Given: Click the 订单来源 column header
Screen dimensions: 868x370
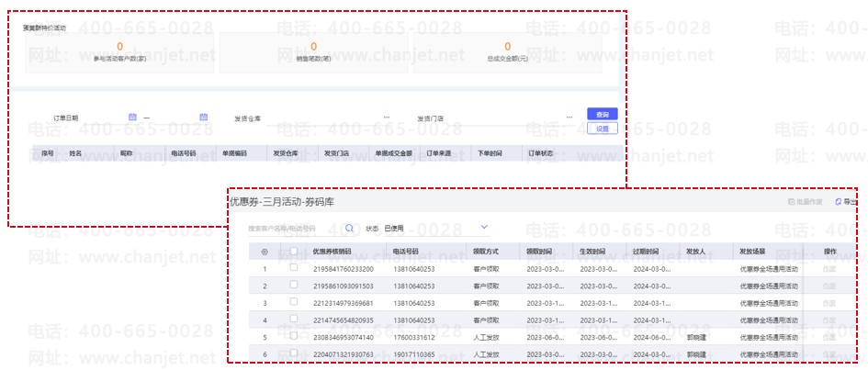Looking at the screenshot, I should click(x=439, y=153).
